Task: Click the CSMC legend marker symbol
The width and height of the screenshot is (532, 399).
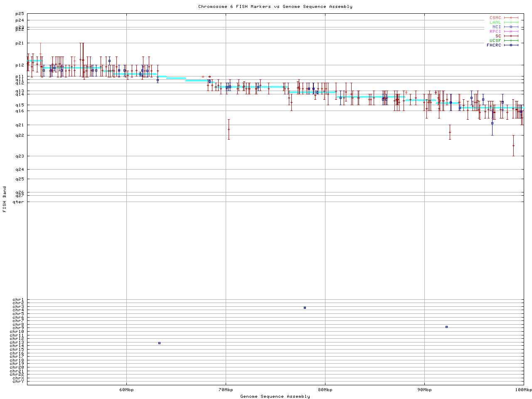Action: pyautogui.click(x=511, y=18)
